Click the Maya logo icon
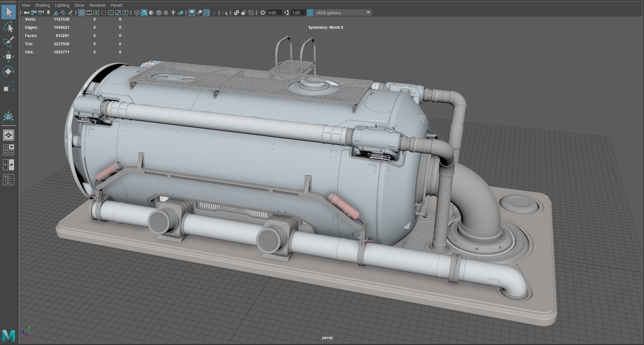 pyautogui.click(x=9, y=335)
